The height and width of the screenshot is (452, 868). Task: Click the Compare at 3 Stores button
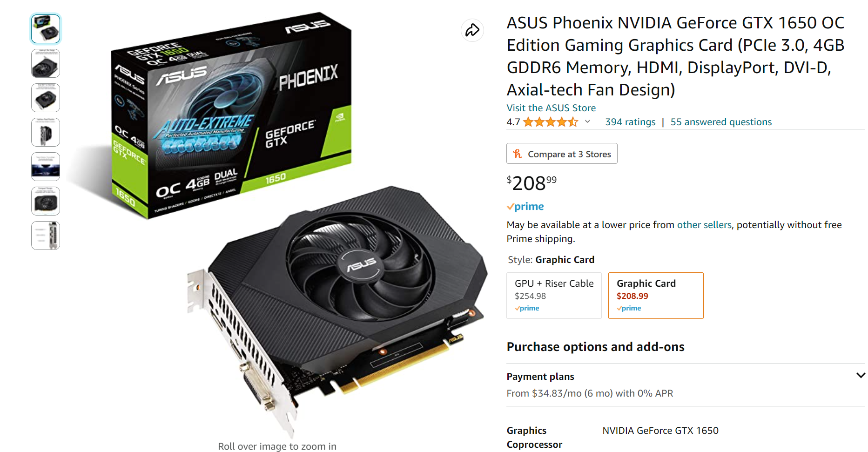[562, 154]
